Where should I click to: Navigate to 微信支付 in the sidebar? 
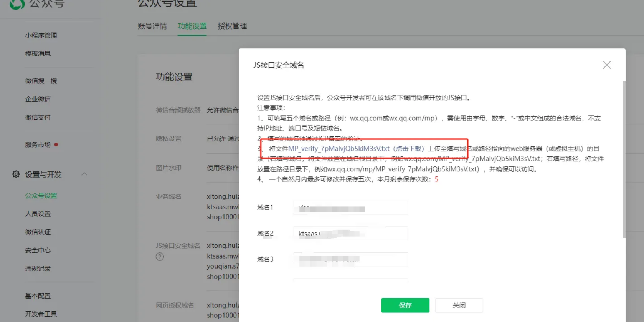(x=38, y=117)
